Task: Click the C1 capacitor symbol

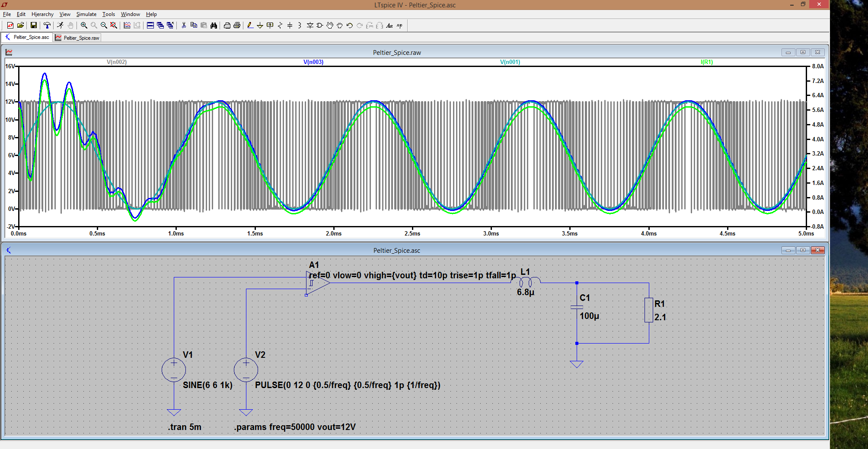Action: tap(577, 307)
